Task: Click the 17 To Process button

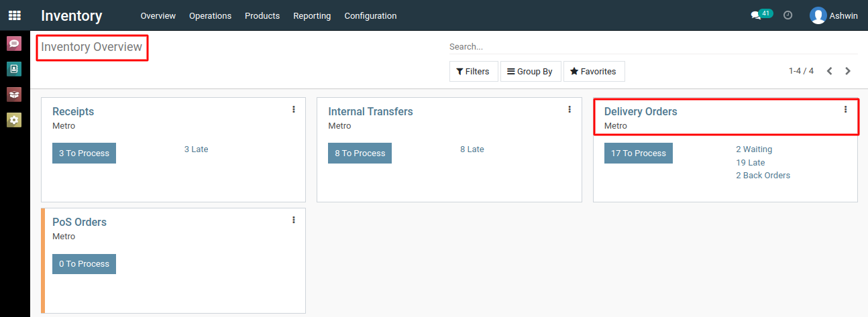Action: (x=638, y=153)
